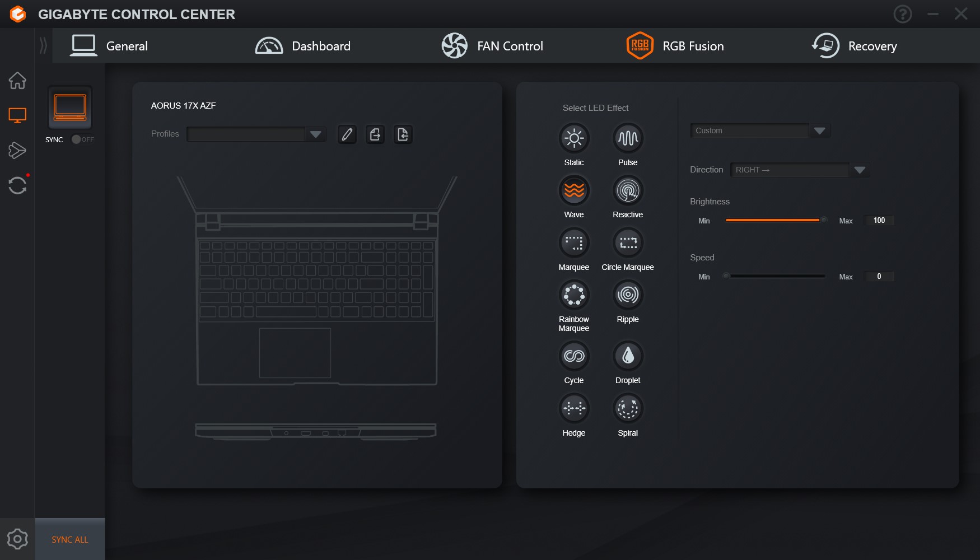Click the 'Select LED Effect' heading
This screenshot has height=560, width=980.
click(x=596, y=108)
